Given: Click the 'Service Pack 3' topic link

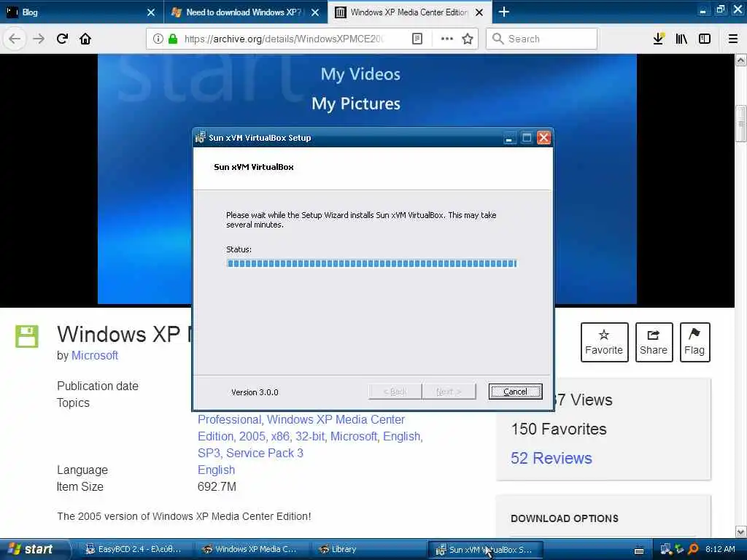Looking at the screenshot, I should [264, 453].
